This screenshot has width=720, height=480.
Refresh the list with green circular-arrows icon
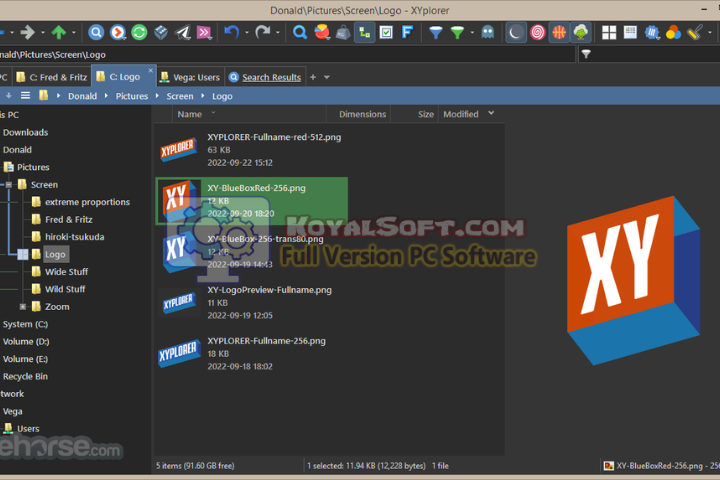(139, 32)
